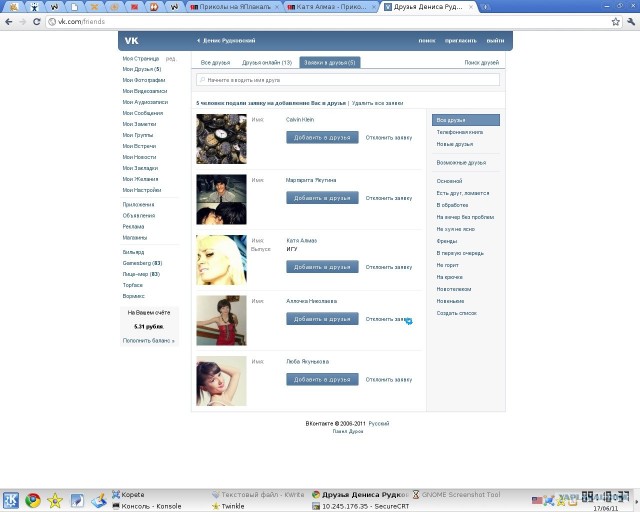The image size is (640, 512).
Task: Click 'Мои Друзья (5)' in left menu
Action: [142, 69]
